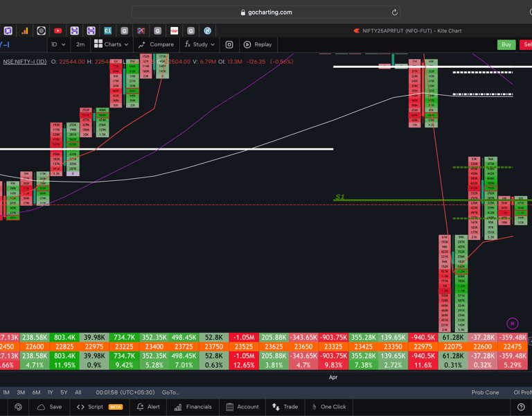Select the 3M range

click(21, 392)
